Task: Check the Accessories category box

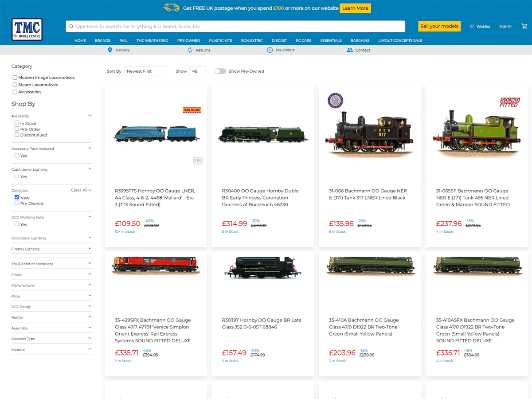Action: pos(15,92)
